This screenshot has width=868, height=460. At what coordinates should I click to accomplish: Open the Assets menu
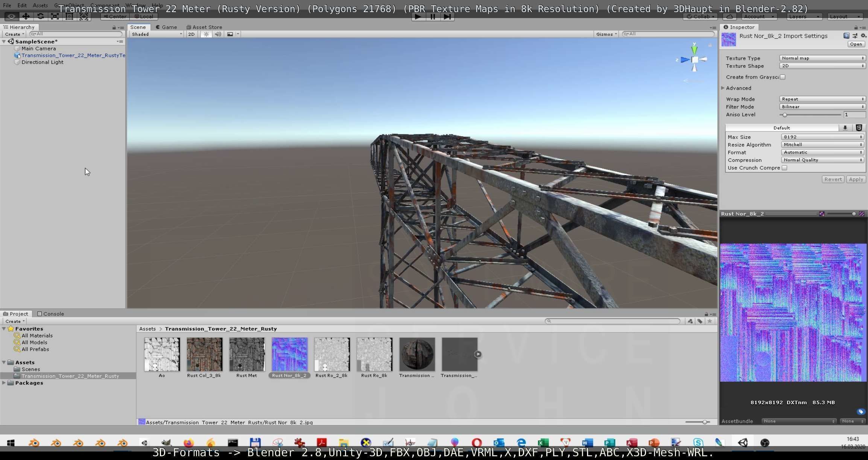click(x=40, y=6)
